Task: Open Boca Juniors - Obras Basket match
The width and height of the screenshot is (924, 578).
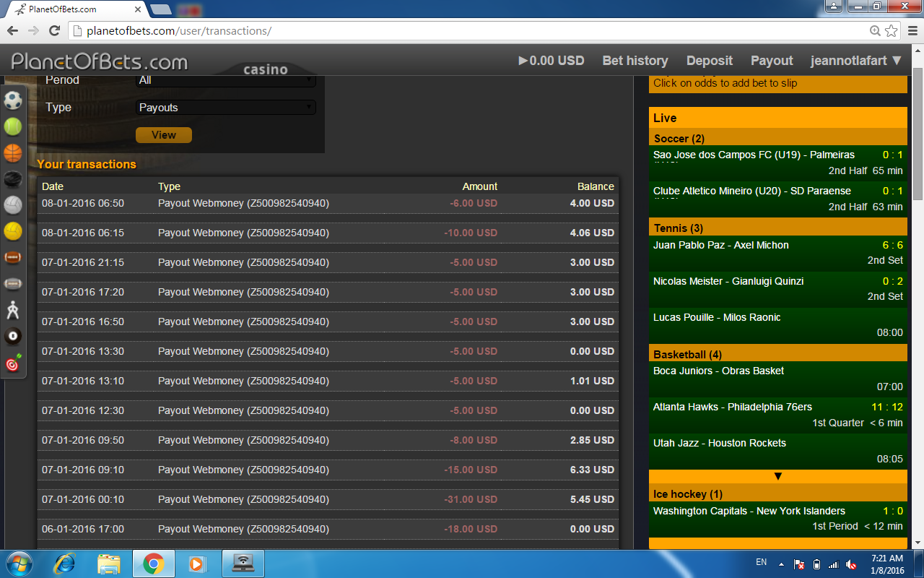Action: (777, 379)
